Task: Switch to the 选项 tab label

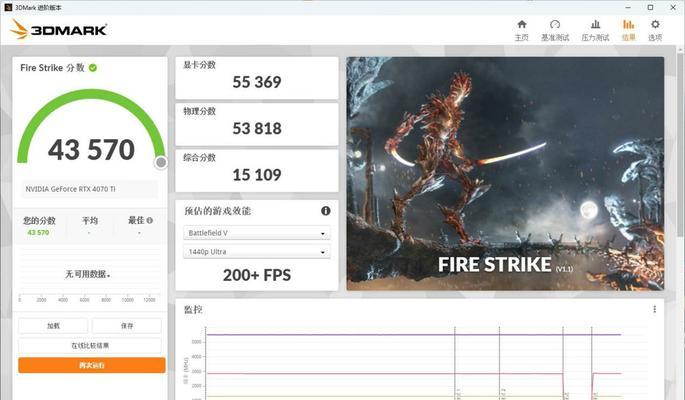Action: 655,38
